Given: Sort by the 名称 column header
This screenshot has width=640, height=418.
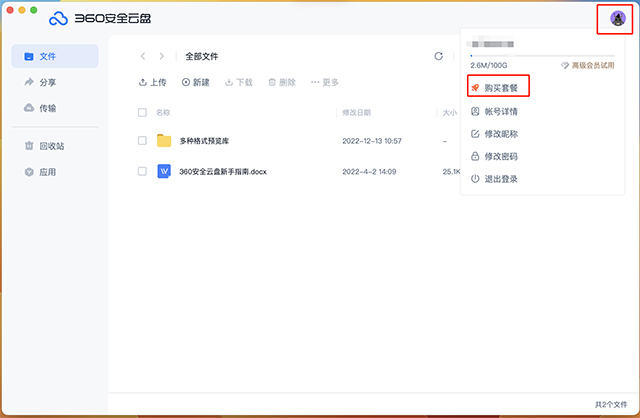Looking at the screenshot, I should tap(163, 112).
